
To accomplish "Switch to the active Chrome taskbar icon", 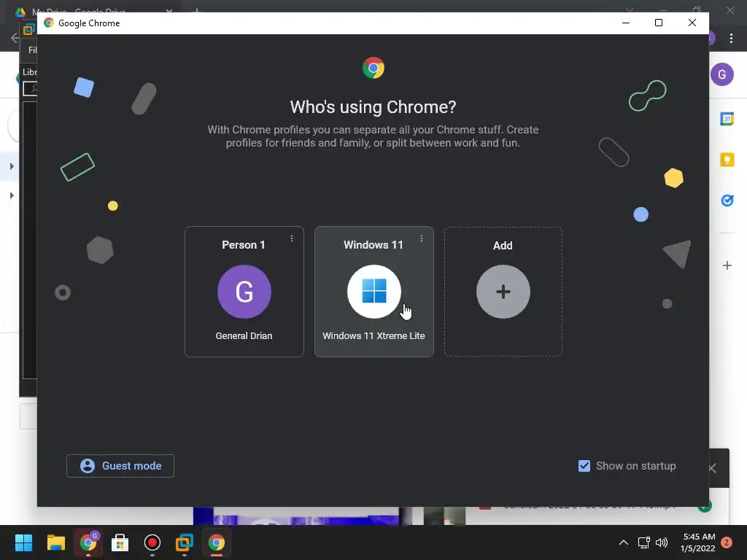I will [216, 542].
